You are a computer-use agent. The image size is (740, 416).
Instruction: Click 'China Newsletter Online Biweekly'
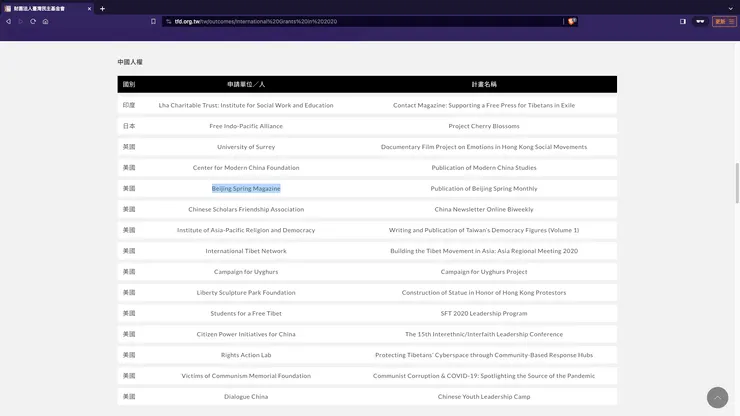click(x=484, y=209)
